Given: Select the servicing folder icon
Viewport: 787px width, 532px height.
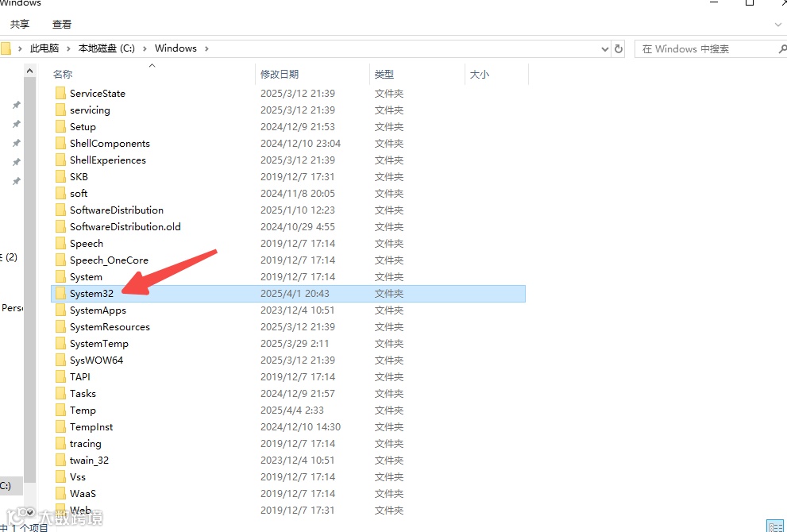Looking at the screenshot, I should (60, 110).
